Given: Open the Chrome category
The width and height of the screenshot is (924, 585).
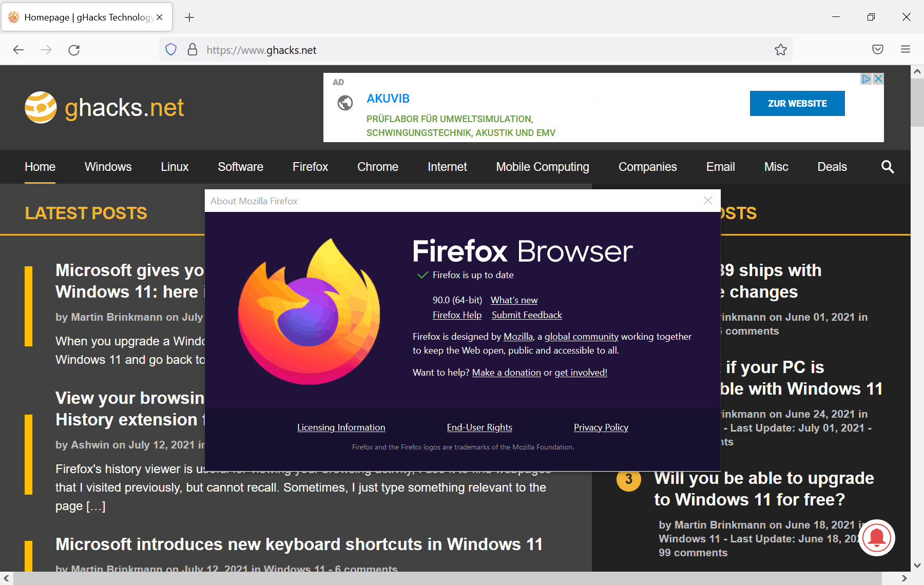Looking at the screenshot, I should (x=378, y=167).
